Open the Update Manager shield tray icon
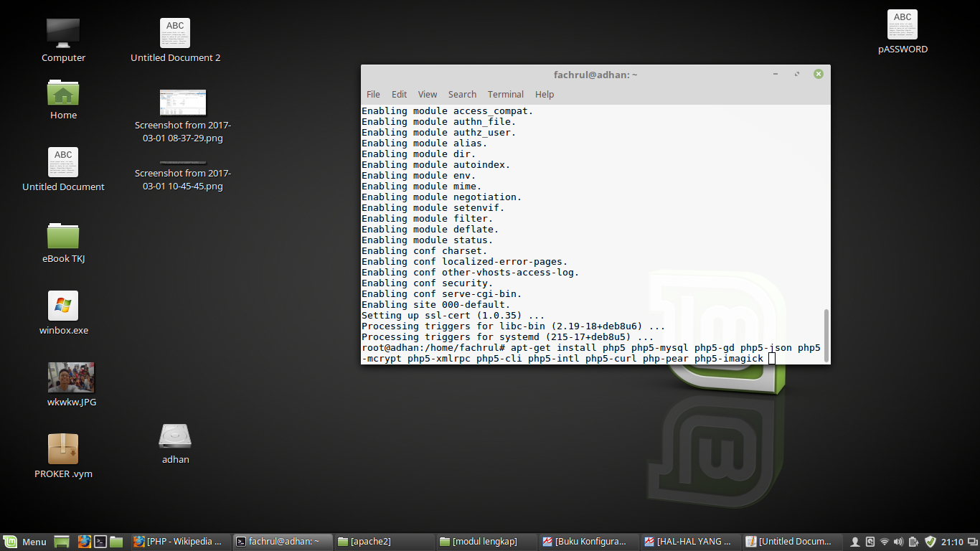Image resolution: width=980 pixels, height=551 pixels. point(930,542)
